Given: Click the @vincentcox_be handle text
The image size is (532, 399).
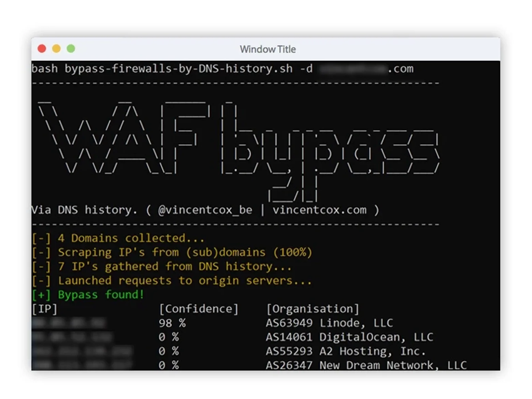Looking at the screenshot, I should (205, 210).
